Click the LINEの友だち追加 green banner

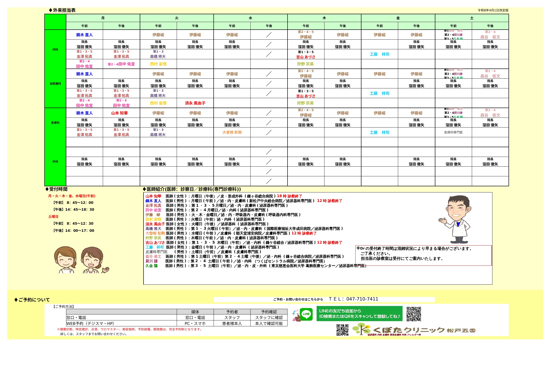coord(359,314)
